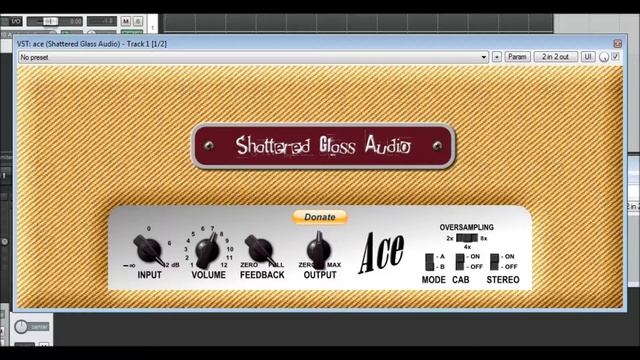Screen dimensions: 640x360
Task: Click the Shattered Glass Audio nameplate
Action: [323, 146]
